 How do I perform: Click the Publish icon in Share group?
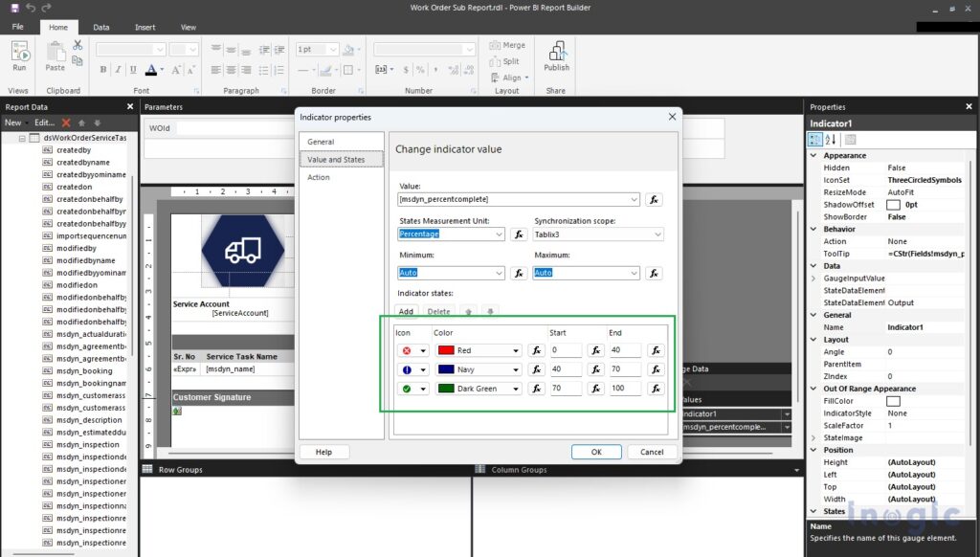point(556,57)
